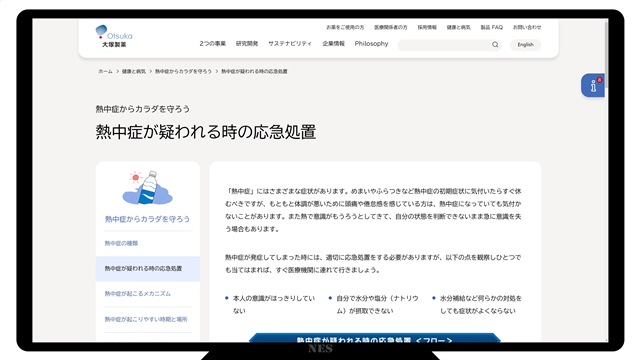Click breadcrumb text 熱中症が疑われる時の応急処置
Image resolution: width=640 pixels, height=360 pixels.
254,71
